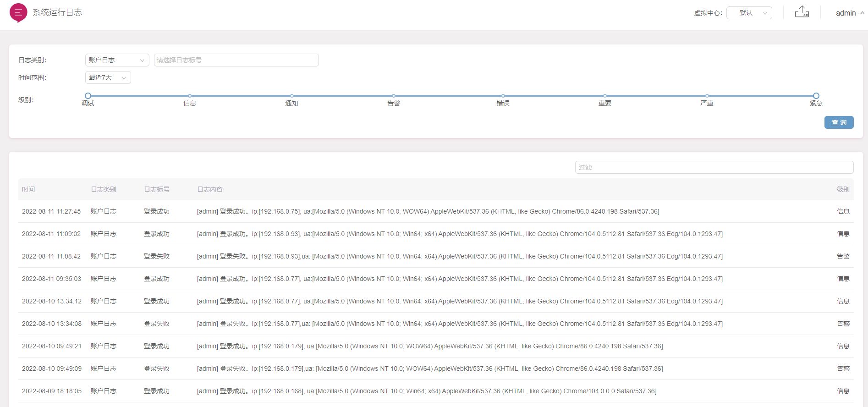868x407 pixels.
Task: Click the 系统运行日志 page title
Action: click(x=57, y=12)
